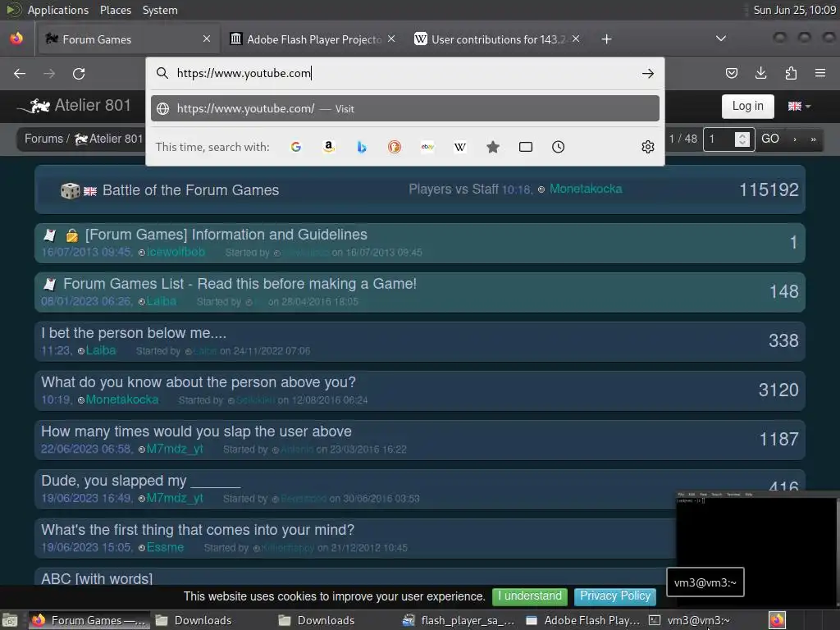Search this time with DuckDuckGo icon
Screen dimensions: 840x630
395,147
